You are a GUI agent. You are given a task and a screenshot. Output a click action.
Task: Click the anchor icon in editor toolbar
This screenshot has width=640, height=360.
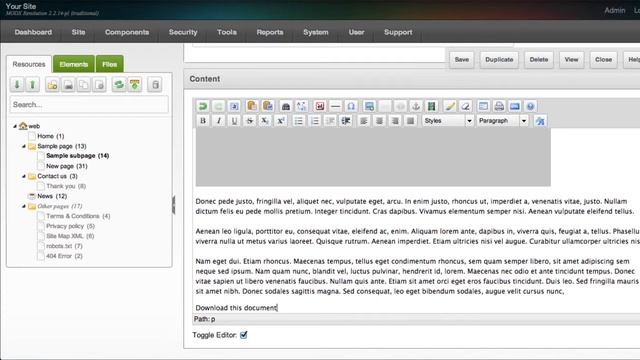click(x=416, y=107)
